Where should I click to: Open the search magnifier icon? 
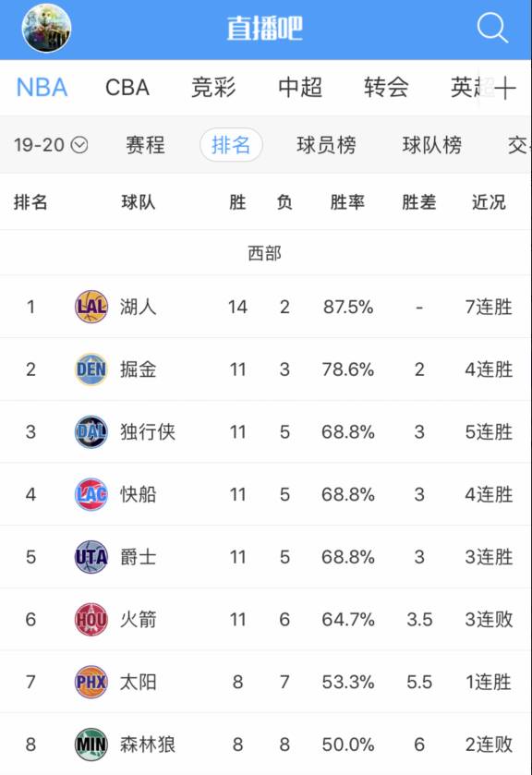pyautogui.click(x=492, y=28)
